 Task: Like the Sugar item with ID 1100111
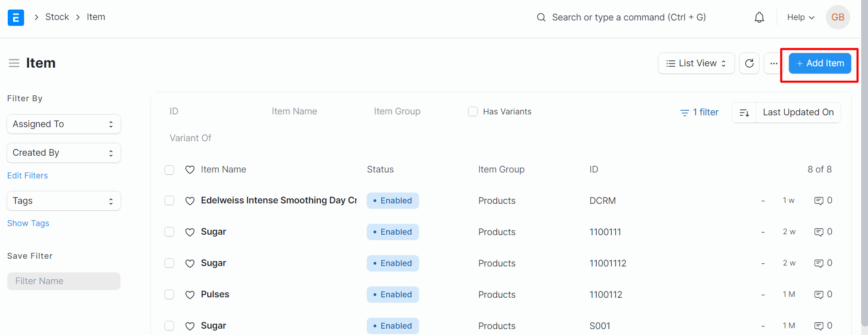[x=190, y=232]
